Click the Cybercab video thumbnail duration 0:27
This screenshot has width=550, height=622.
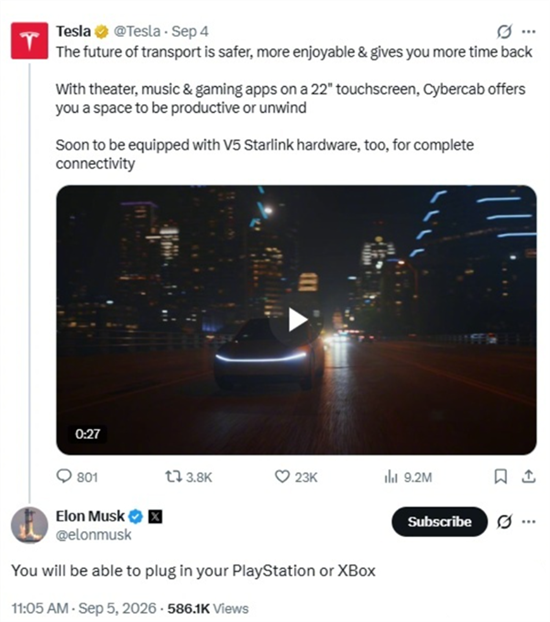87,434
